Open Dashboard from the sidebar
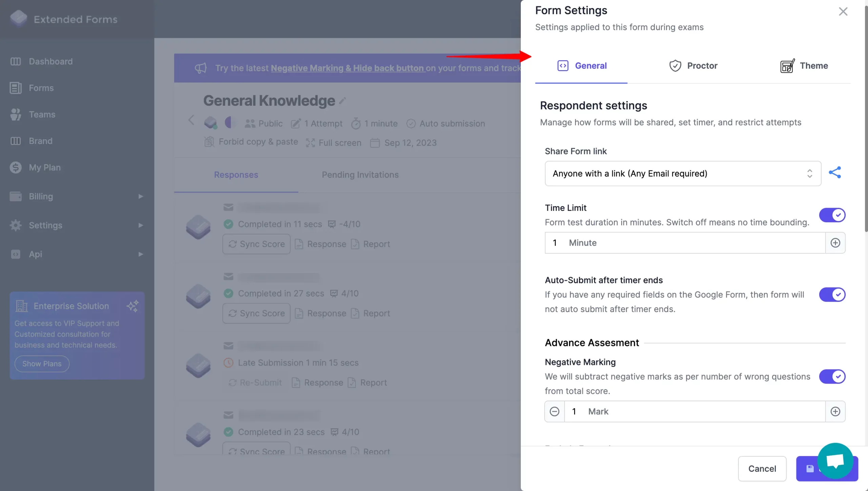 pos(51,61)
